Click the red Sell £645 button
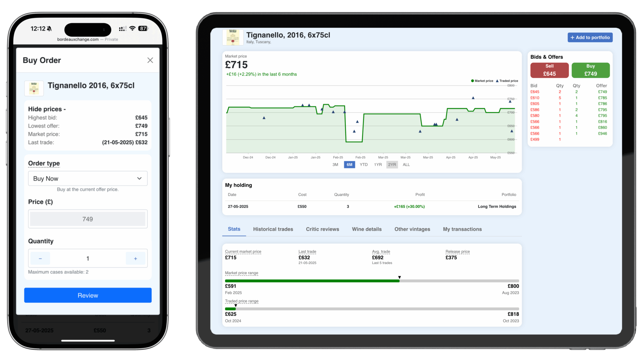 click(549, 70)
